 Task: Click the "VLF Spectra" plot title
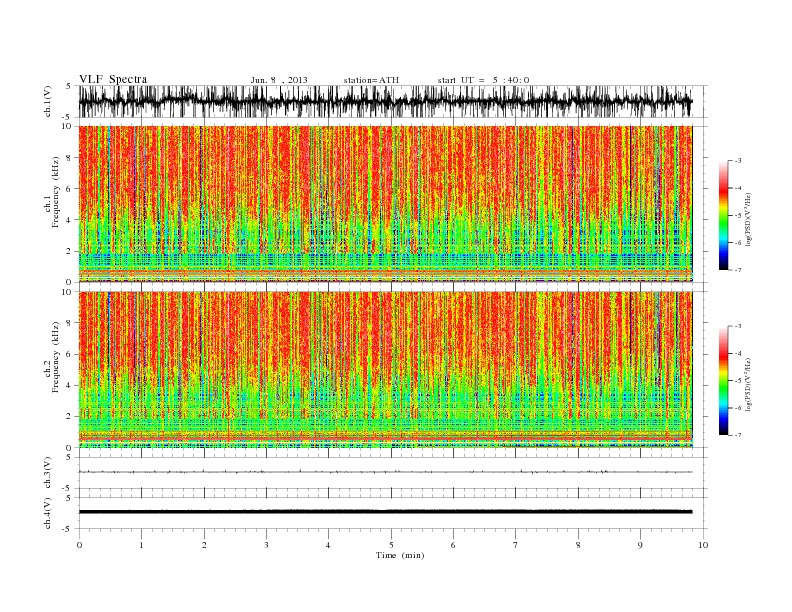tap(113, 79)
